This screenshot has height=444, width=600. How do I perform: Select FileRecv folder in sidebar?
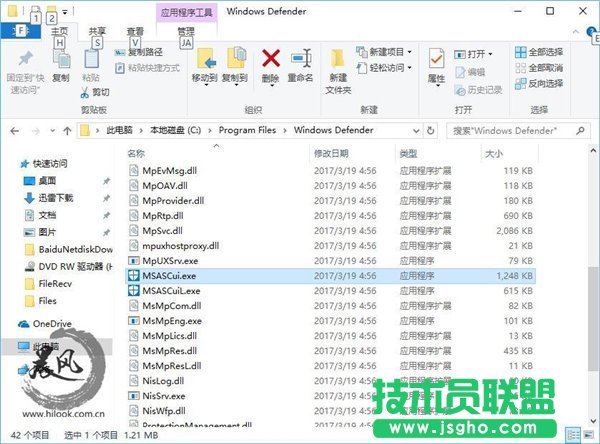pyautogui.click(x=48, y=284)
